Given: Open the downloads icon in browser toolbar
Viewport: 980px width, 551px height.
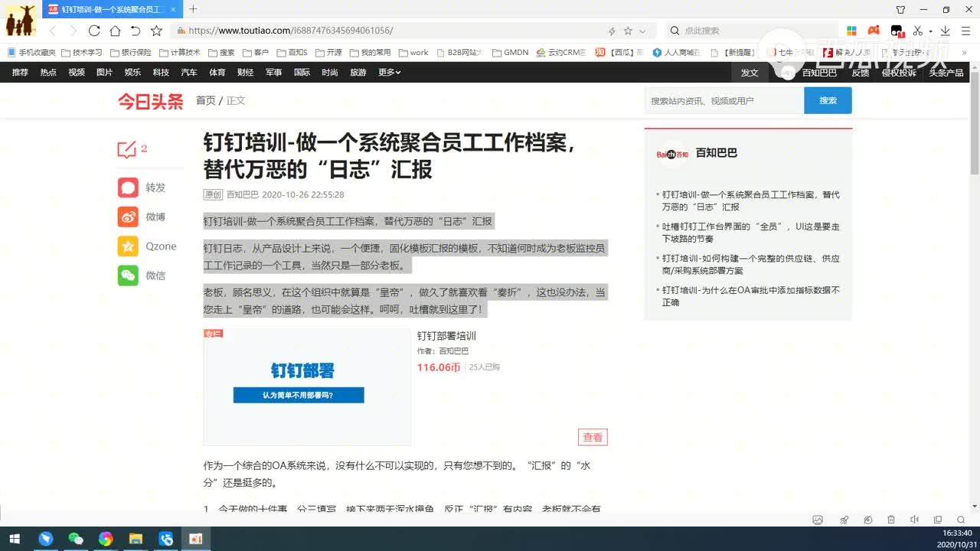Looking at the screenshot, I should click(945, 31).
